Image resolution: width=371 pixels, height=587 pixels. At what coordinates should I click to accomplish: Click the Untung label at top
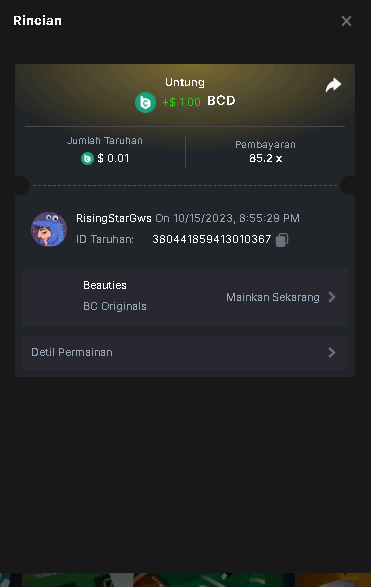coord(185,82)
